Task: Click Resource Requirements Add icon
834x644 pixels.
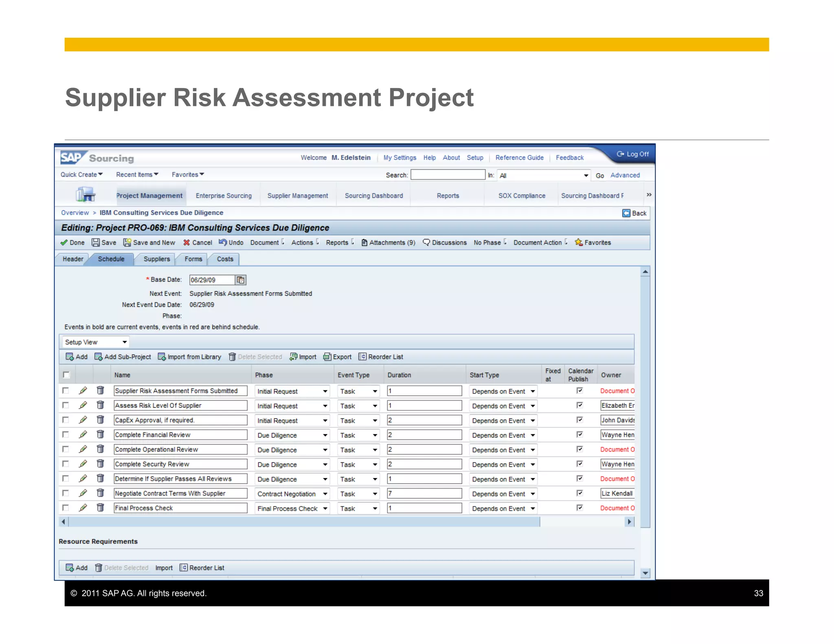Action: [70, 568]
